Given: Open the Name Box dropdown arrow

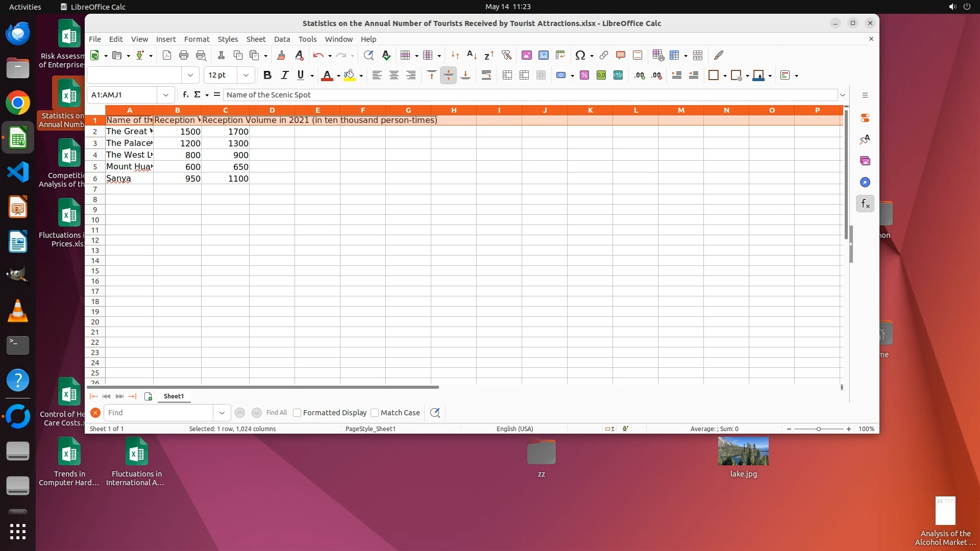Looking at the screenshot, I should click(165, 95).
